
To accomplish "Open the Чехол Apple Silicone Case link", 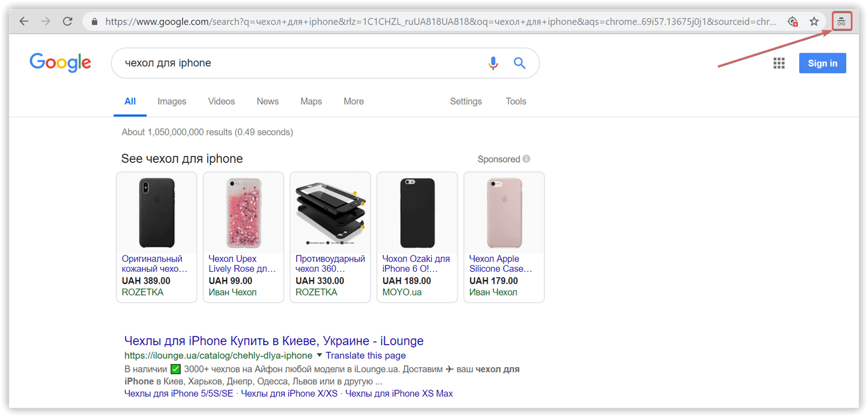I will (x=501, y=264).
